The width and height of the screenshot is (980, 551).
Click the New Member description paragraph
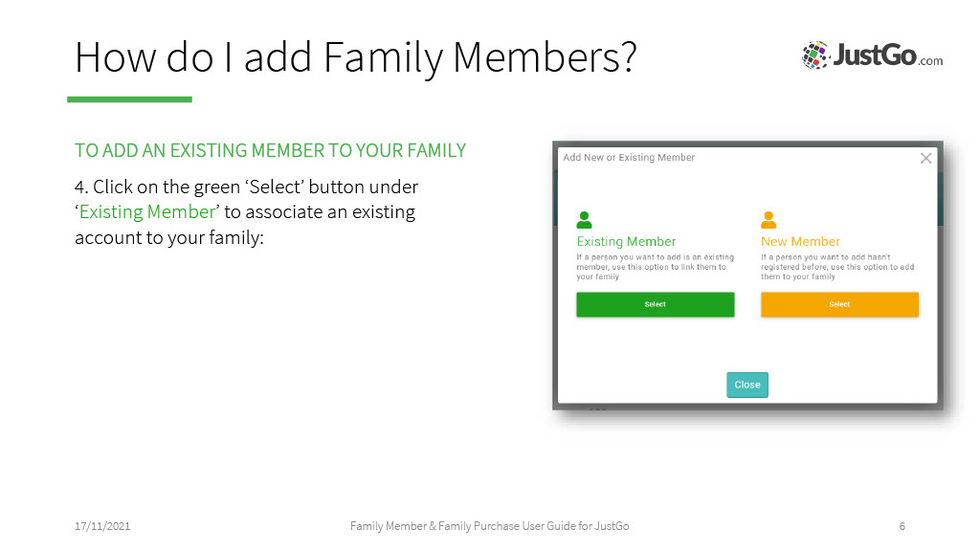pos(837,267)
